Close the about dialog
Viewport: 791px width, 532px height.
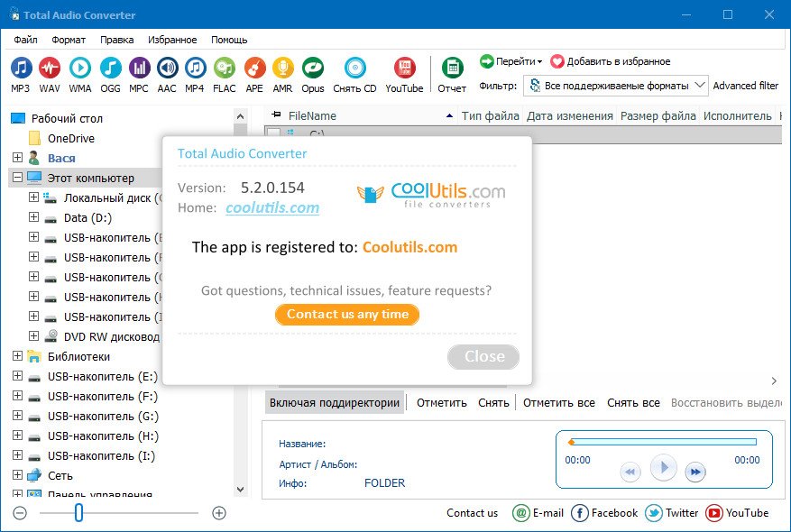pyautogui.click(x=483, y=356)
